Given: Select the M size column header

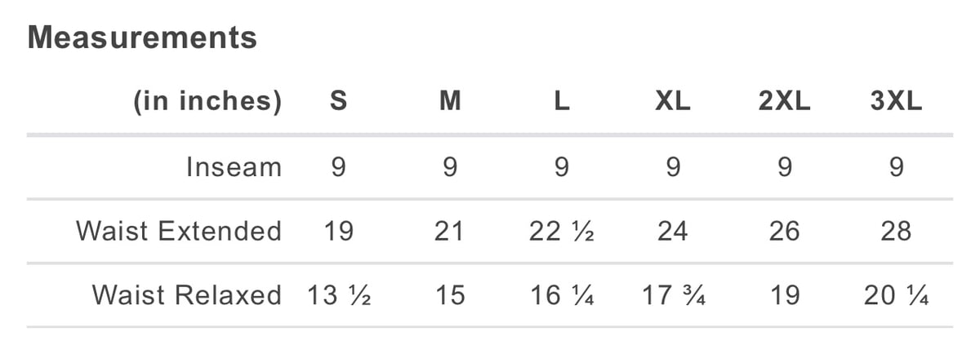Looking at the screenshot, I should coord(449,101).
